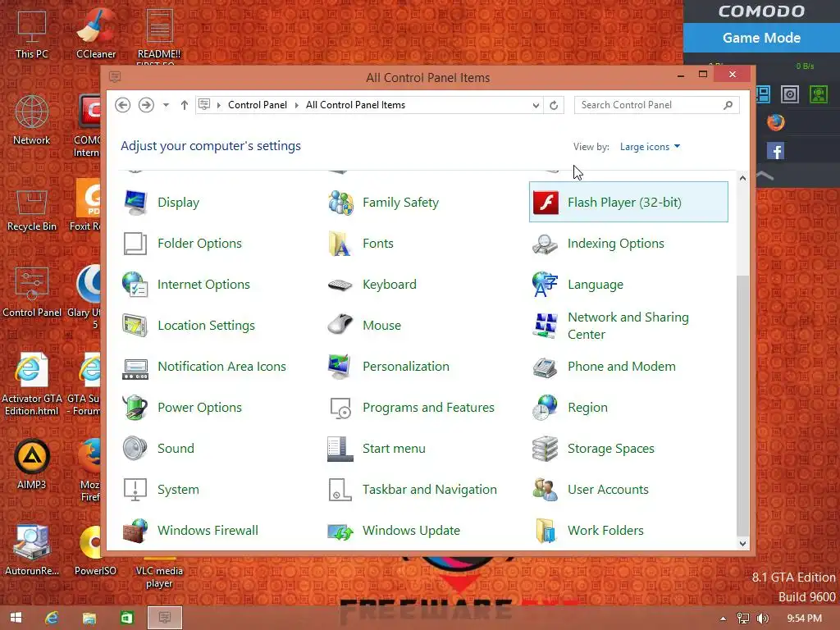Click the scrollbar down arrow

point(742,544)
